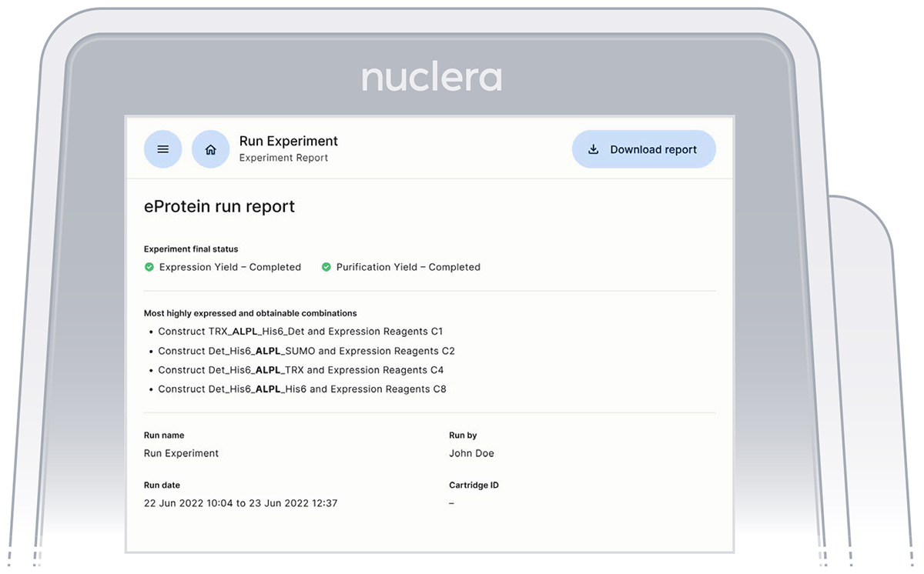Click green check beside Purification Yield
This screenshot has width=924, height=574.
326,267
